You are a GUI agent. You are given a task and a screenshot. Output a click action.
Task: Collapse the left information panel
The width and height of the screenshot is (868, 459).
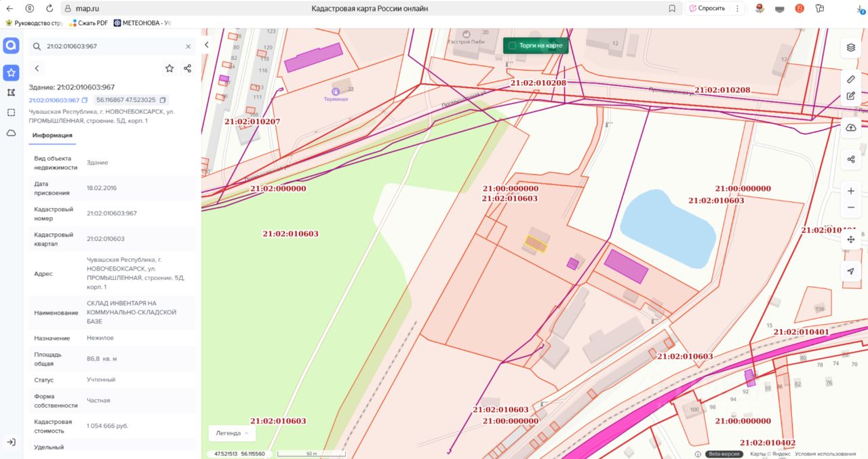207,45
